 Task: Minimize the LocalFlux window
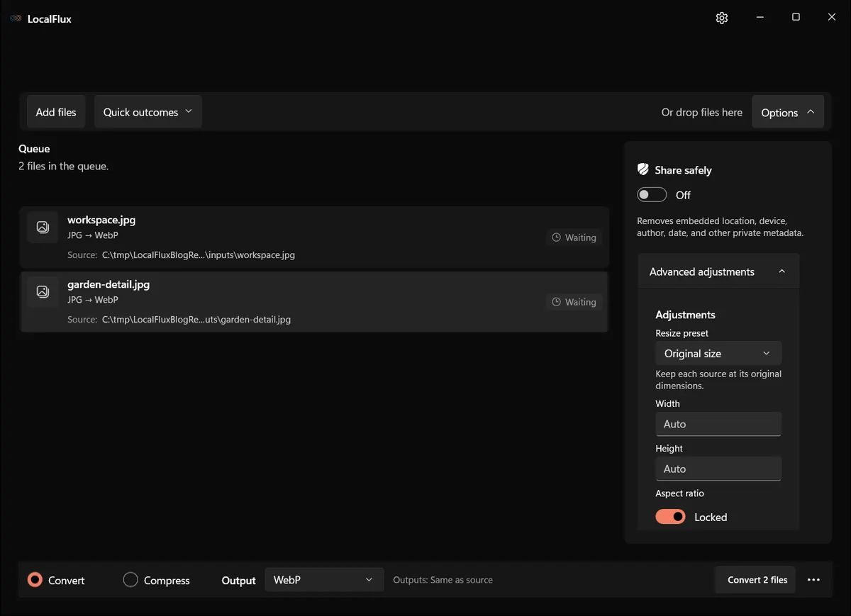tap(760, 18)
